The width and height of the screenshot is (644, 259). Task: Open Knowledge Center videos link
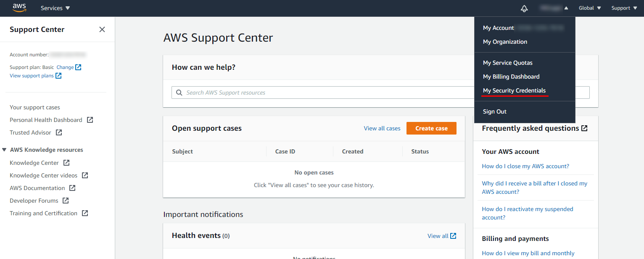[x=44, y=175]
